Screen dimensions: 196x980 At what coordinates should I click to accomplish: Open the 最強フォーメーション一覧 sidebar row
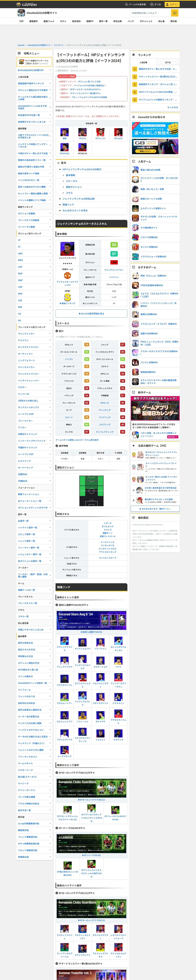pyautogui.click(x=34, y=494)
